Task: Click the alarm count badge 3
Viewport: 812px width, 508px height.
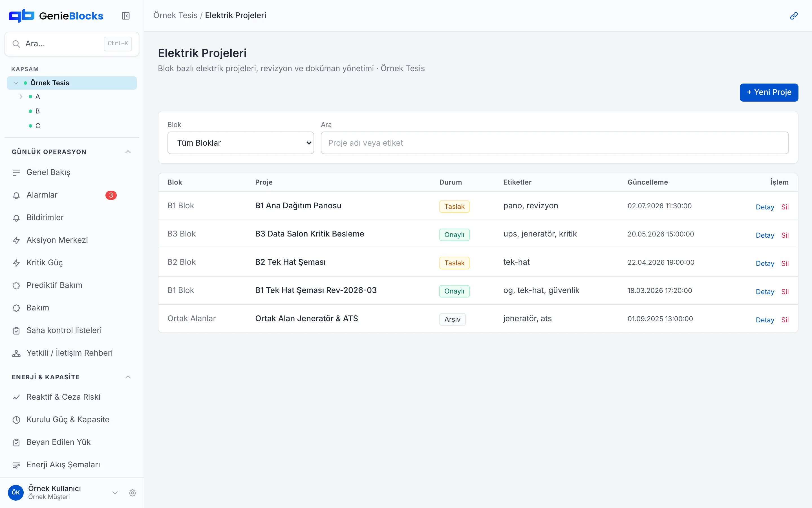Action: 111,195
